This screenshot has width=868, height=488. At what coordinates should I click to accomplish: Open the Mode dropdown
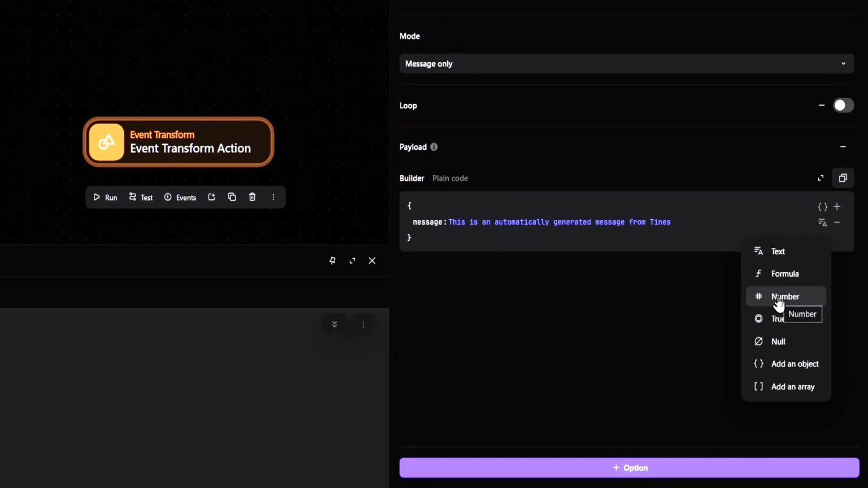click(x=626, y=64)
